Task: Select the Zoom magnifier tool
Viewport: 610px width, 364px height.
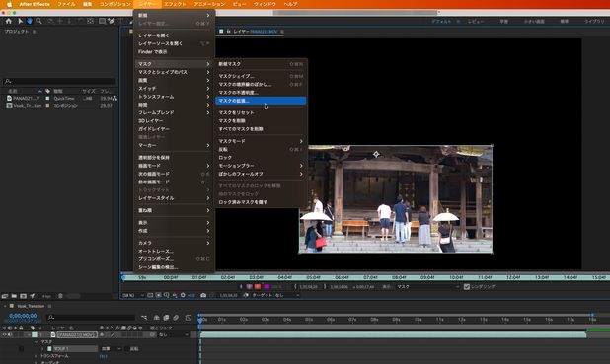Action: point(38,21)
